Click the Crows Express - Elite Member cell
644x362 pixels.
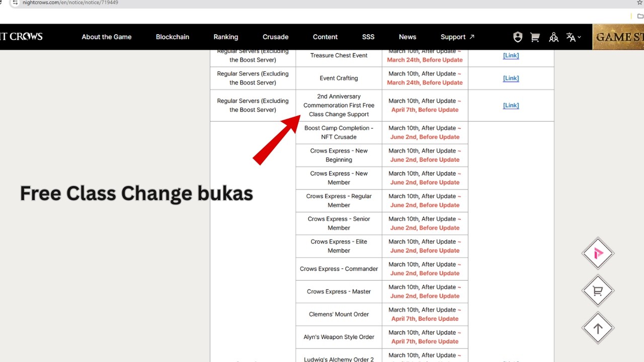[x=339, y=246]
